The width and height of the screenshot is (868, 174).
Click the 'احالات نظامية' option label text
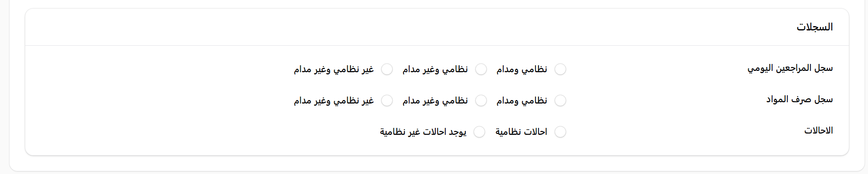click(521, 132)
